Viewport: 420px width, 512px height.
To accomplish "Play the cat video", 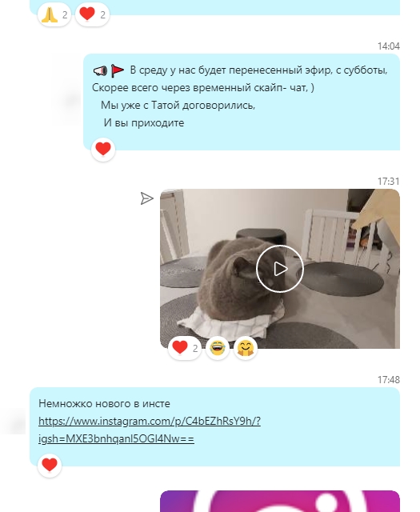I will click(x=280, y=269).
